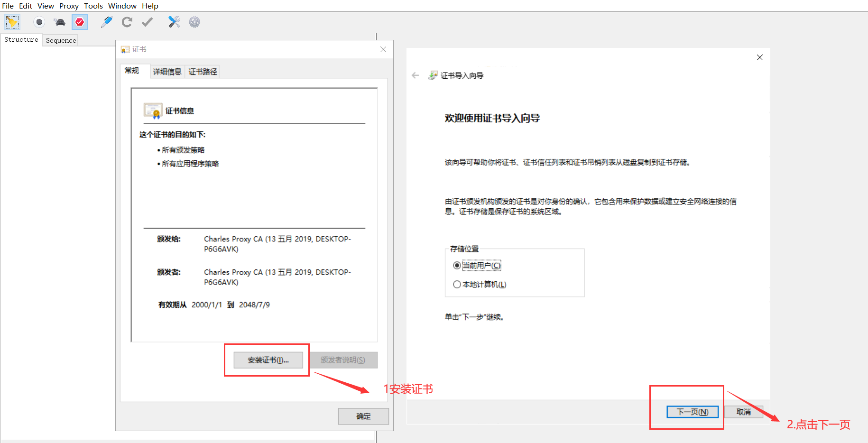Click the 证书 dialog title bar icon

tap(125, 49)
